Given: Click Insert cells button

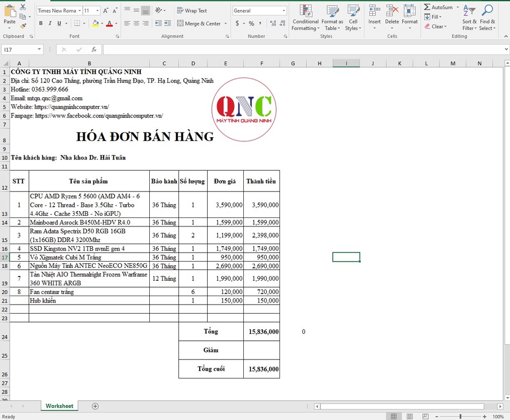Looking at the screenshot, I should 375,17.
